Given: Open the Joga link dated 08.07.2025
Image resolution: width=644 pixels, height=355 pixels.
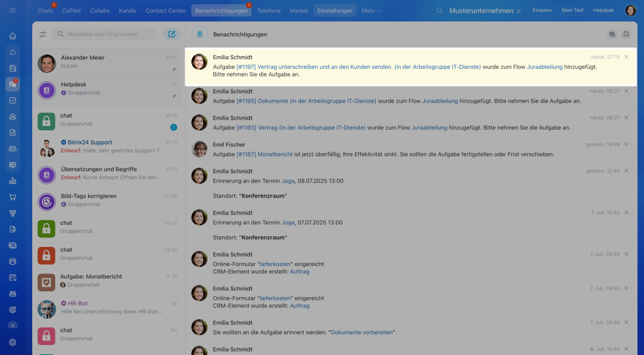Looking at the screenshot, I should (288, 181).
